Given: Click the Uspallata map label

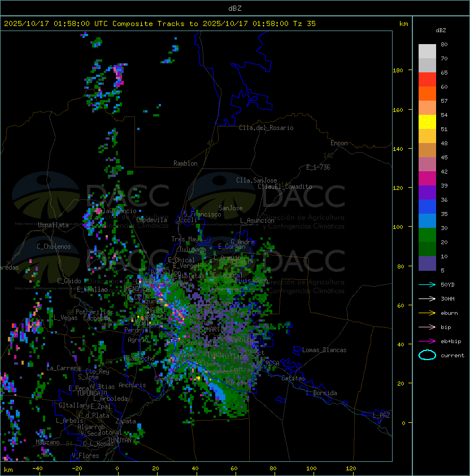Looking at the screenshot, I should point(53,225).
